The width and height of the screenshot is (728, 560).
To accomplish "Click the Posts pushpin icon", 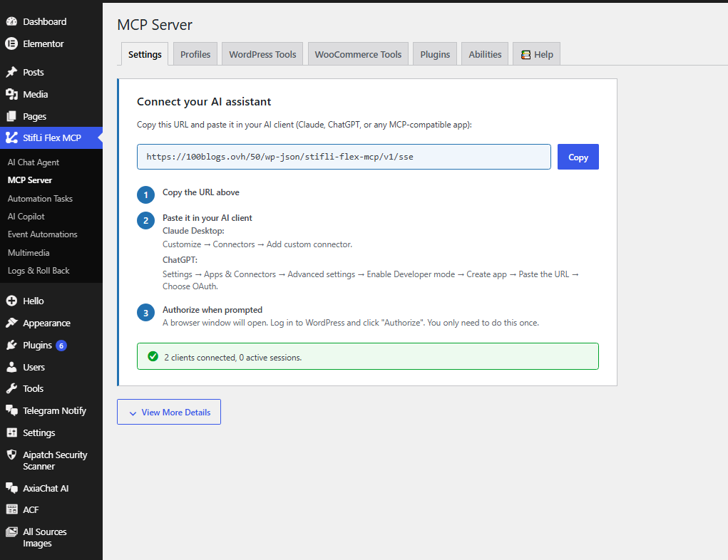I will [11, 72].
